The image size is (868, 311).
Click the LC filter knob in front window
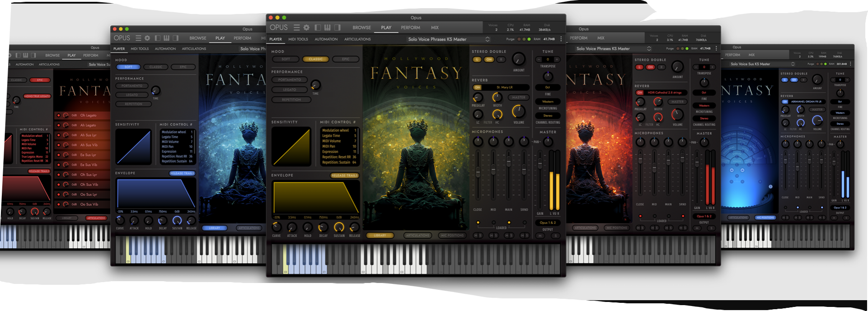pos(478,115)
